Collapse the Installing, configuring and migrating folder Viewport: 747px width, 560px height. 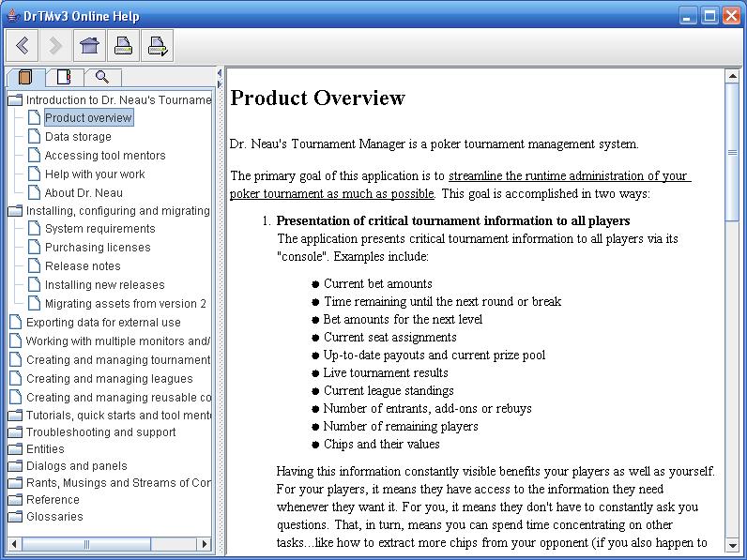point(15,210)
